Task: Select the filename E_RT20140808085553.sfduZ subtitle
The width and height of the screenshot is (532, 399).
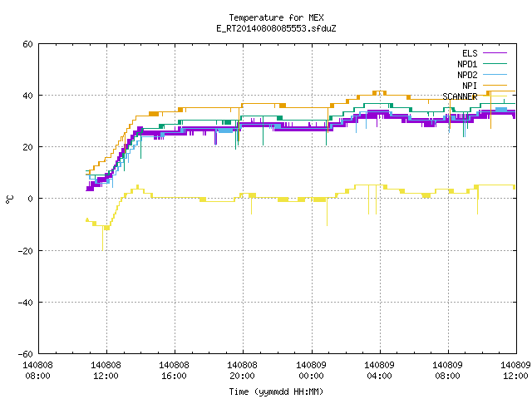Action: coord(276,28)
